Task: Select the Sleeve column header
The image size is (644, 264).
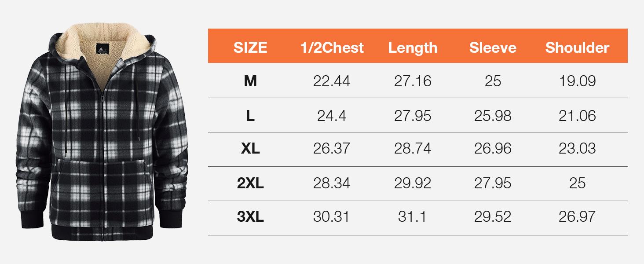Action: click(x=493, y=48)
